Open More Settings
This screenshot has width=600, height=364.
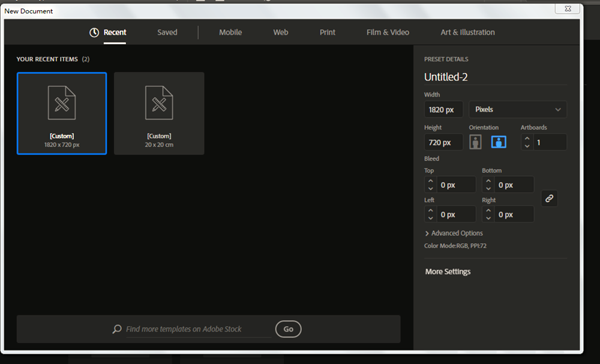(x=448, y=272)
